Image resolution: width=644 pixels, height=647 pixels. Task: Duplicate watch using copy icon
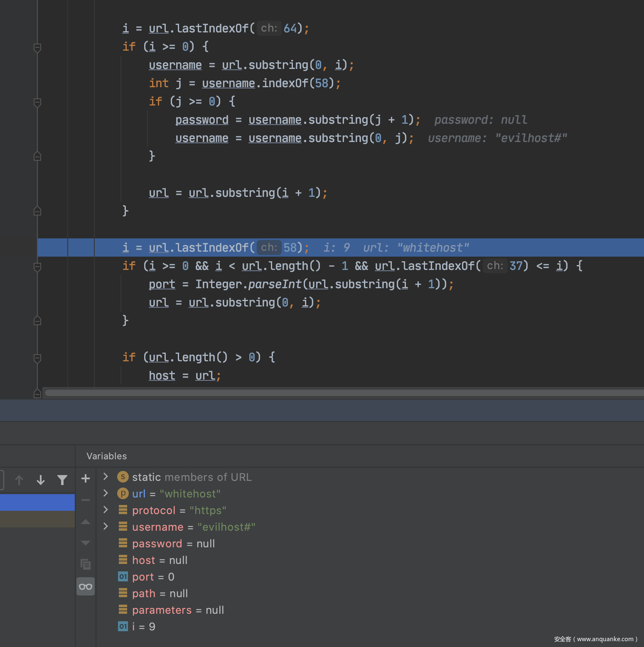click(x=86, y=564)
